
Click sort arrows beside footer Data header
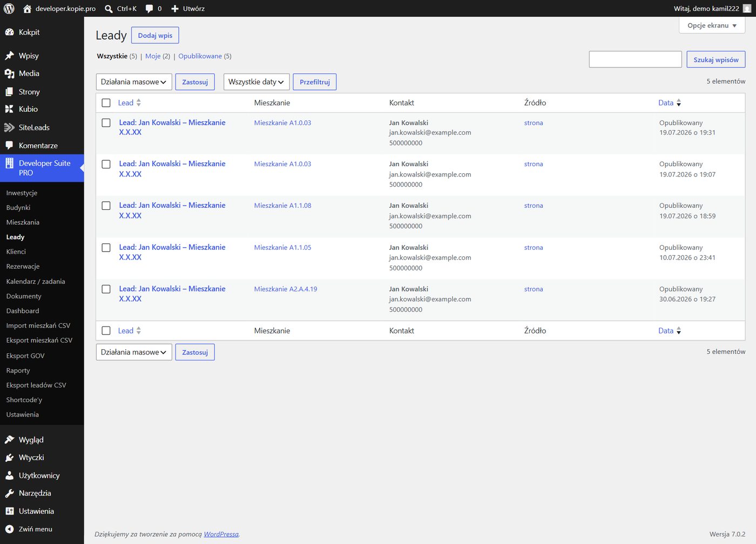click(x=679, y=330)
